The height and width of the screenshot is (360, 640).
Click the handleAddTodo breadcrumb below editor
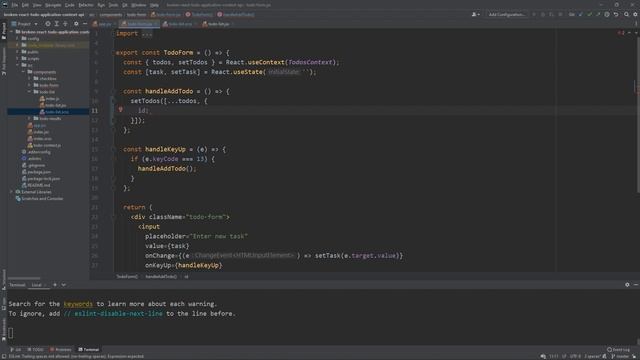tap(161, 277)
